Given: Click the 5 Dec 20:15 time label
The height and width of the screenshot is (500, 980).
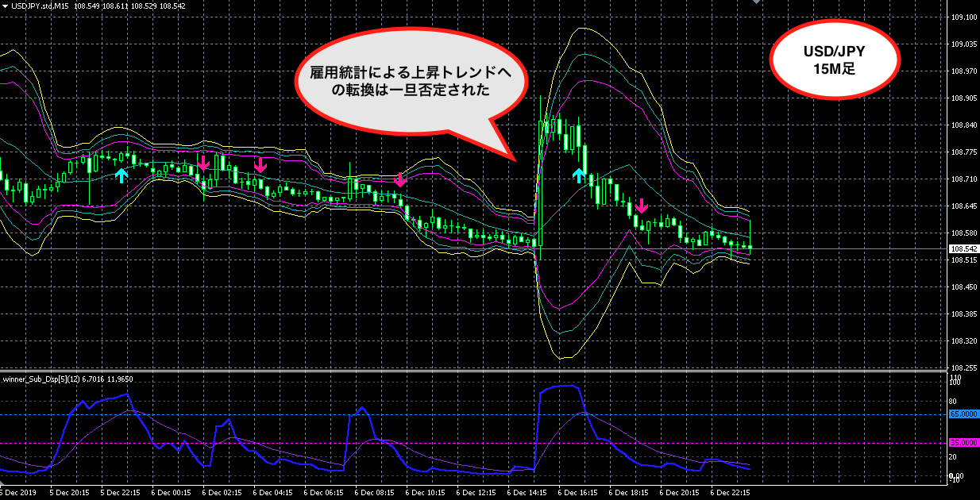Looking at the screenshot, I should (70, 492).
